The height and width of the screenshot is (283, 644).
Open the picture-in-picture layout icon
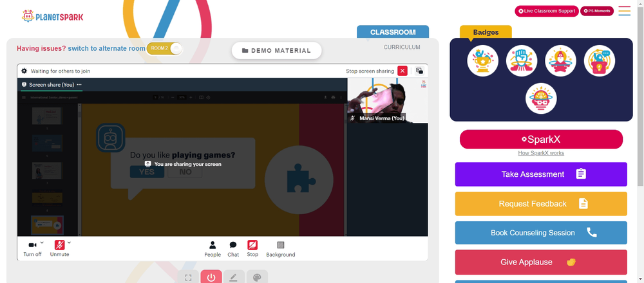419,71
